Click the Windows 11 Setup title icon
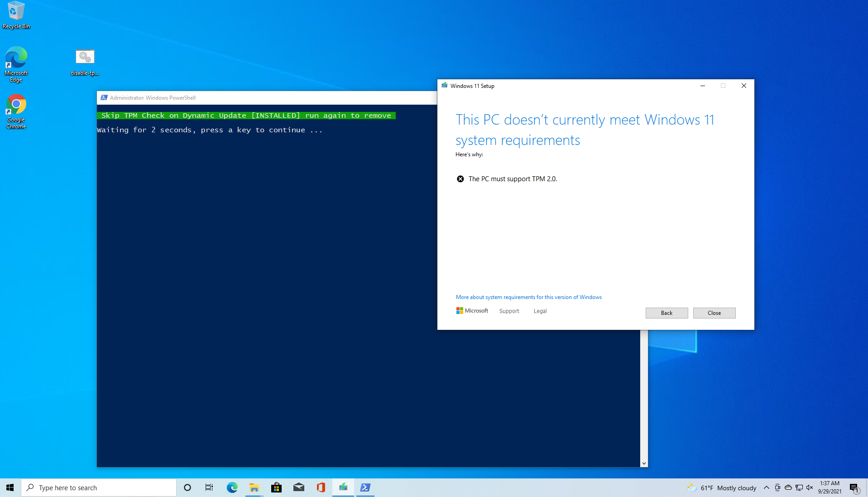 445,85
